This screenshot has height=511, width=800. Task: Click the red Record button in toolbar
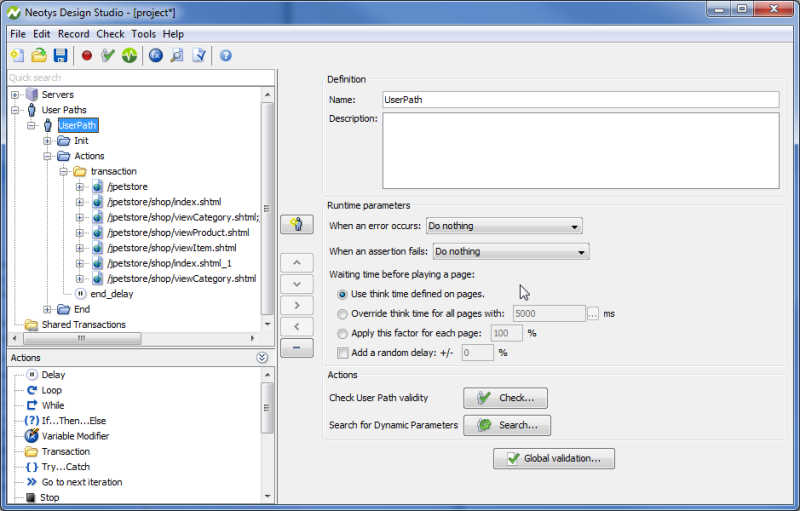(x=87, y=56)
